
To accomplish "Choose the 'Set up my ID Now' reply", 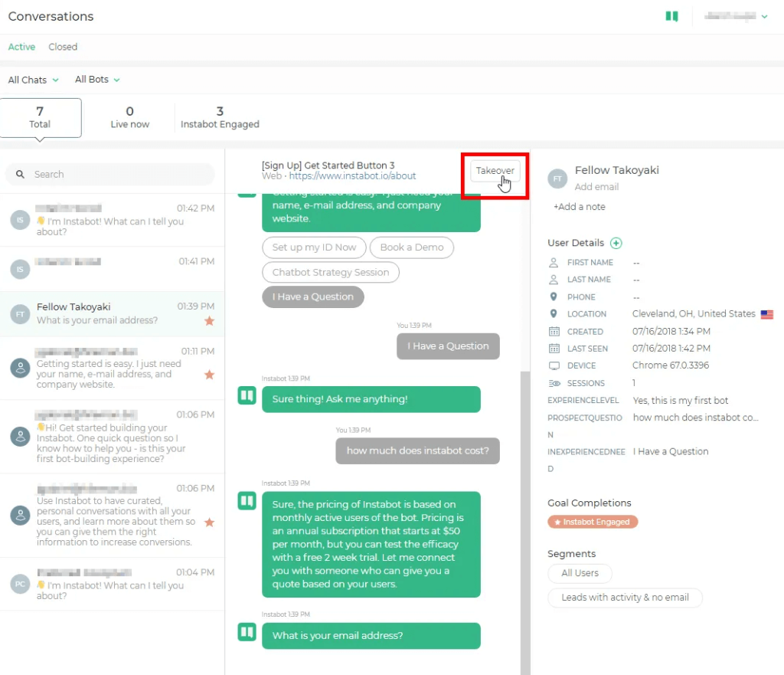I will (314, 247).
